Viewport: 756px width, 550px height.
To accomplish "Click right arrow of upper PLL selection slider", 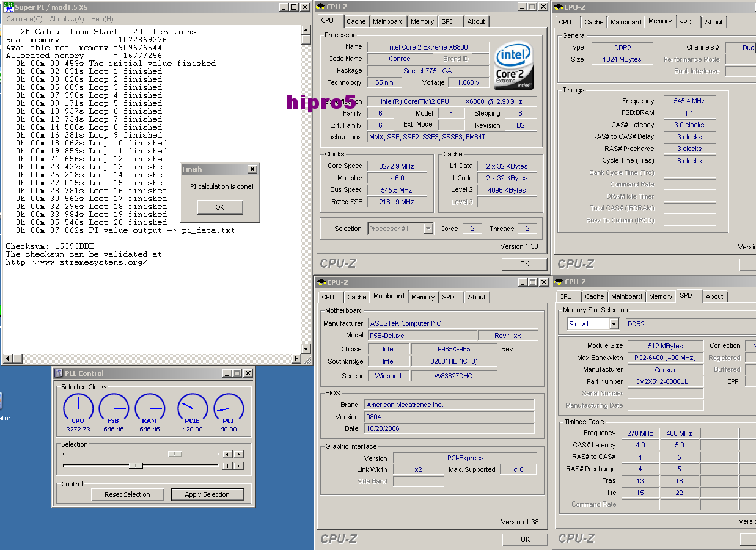I will click(238, 454).
